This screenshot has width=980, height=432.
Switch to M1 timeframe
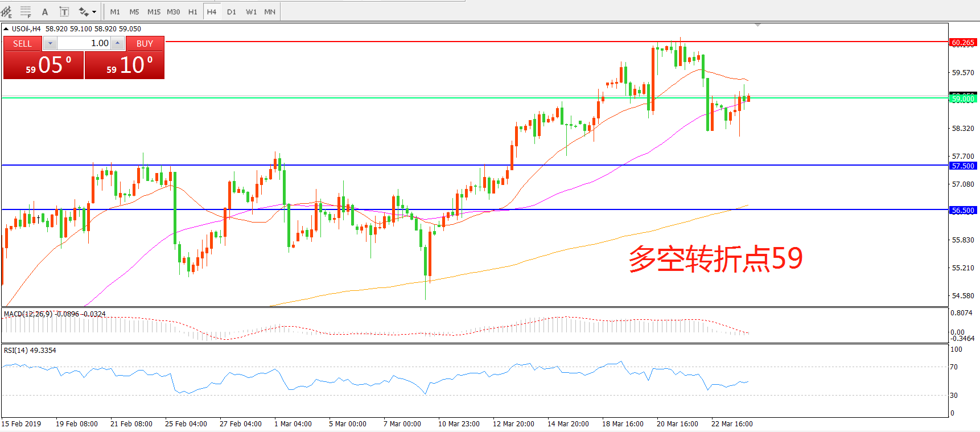pyautogui.click(x=115, y=11)
